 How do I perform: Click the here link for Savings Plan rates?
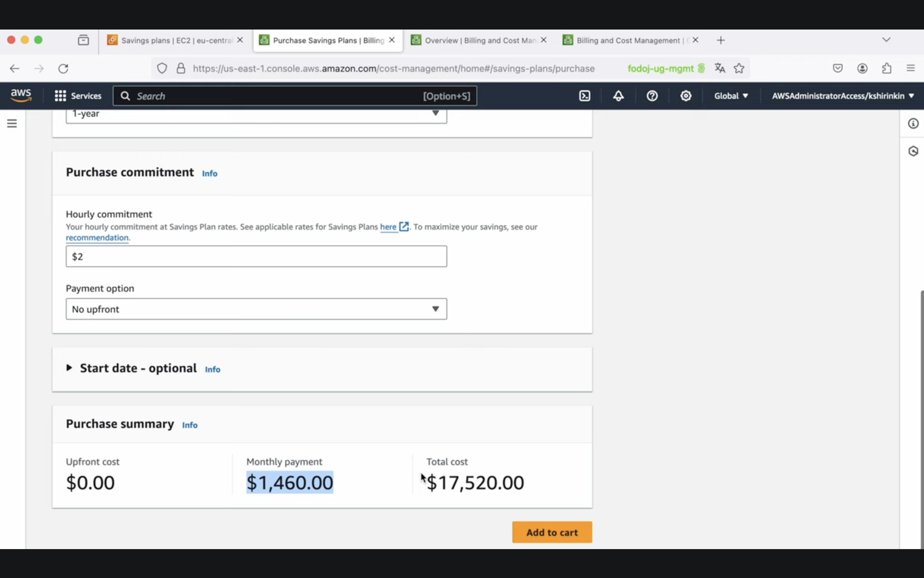click(x=388, y=226)
